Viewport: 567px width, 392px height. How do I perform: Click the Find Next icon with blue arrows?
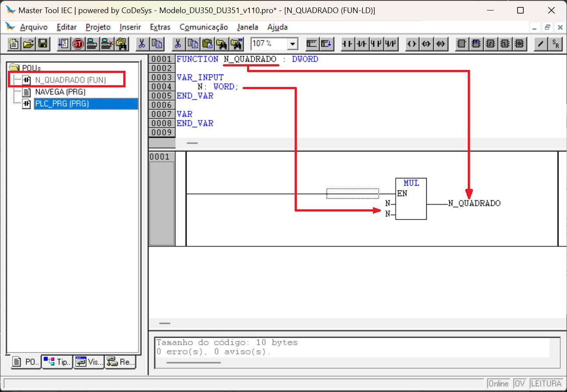click(237, 44)
